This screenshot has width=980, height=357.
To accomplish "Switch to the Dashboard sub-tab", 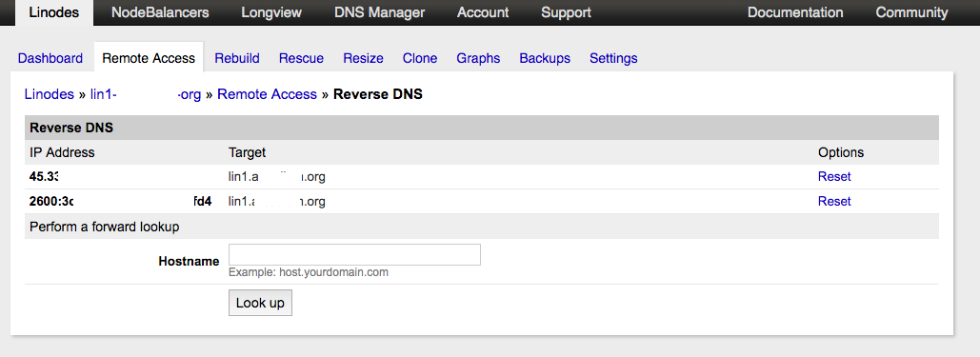I will [x=50, y=58].
